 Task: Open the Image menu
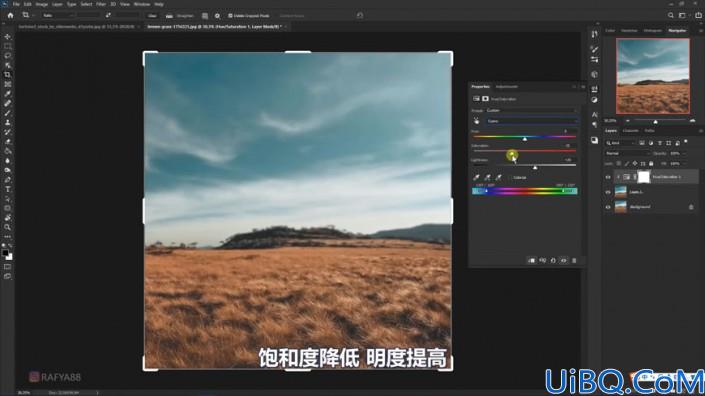click(x=41, y=4)
